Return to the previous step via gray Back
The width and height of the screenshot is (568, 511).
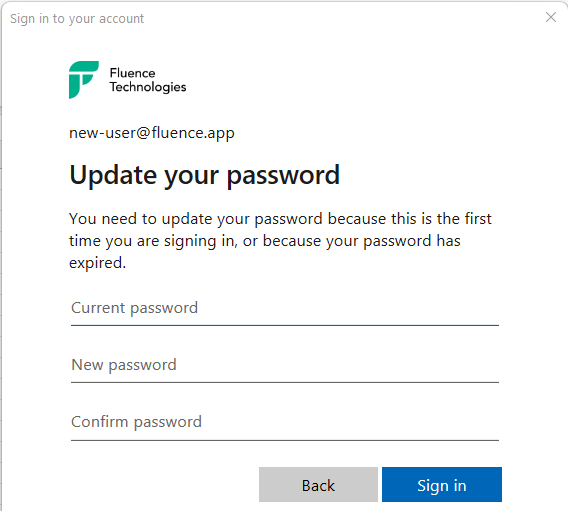click(318, 485)
